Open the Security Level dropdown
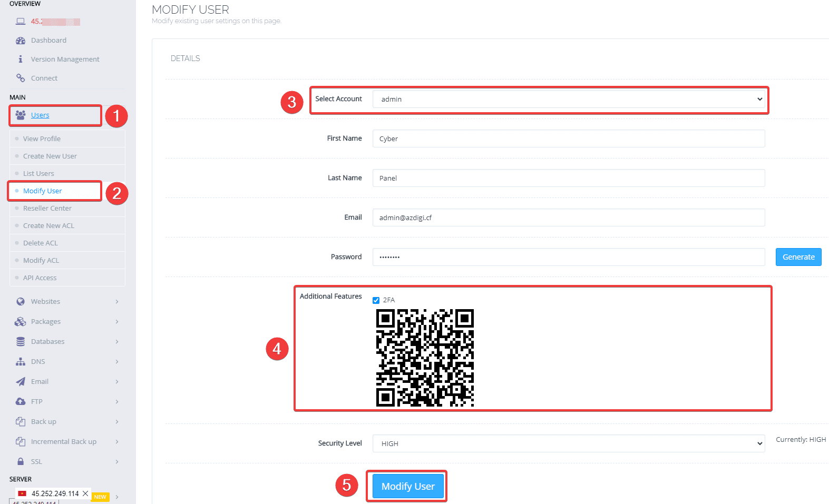This screenshot has height=504, width=829. click(568, 443)
